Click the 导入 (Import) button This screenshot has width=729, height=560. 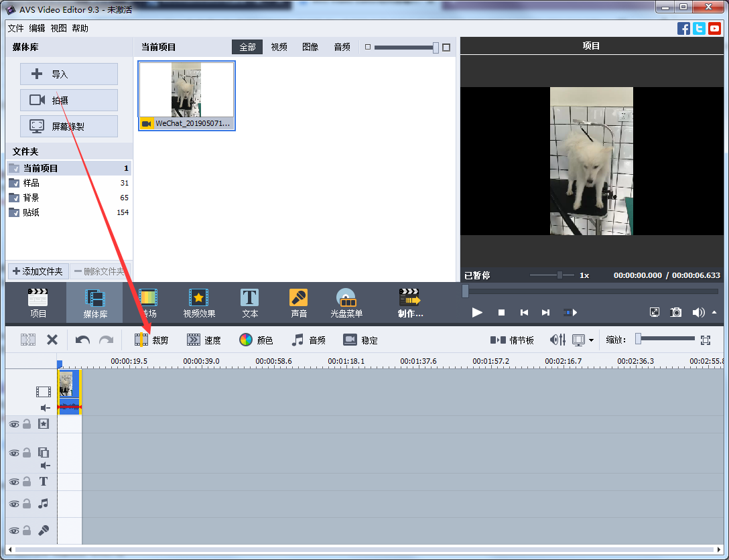point(68,74)
